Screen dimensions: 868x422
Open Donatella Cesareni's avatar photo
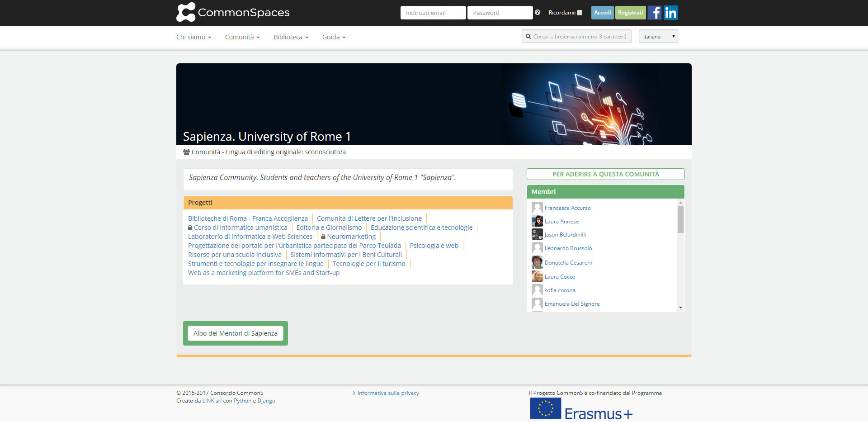point(537,262)
